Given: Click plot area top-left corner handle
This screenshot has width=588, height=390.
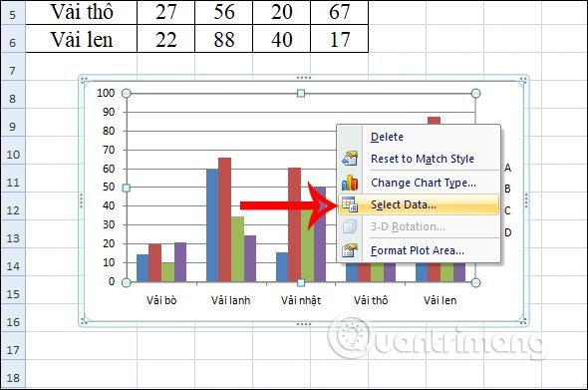Looking at the screenshot, I should click(127, 93).
